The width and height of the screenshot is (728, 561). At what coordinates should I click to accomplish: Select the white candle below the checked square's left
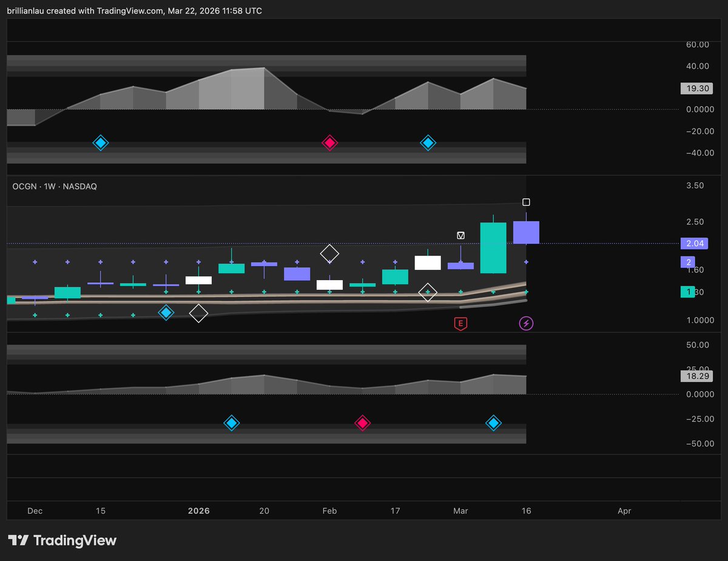point(428,263)
